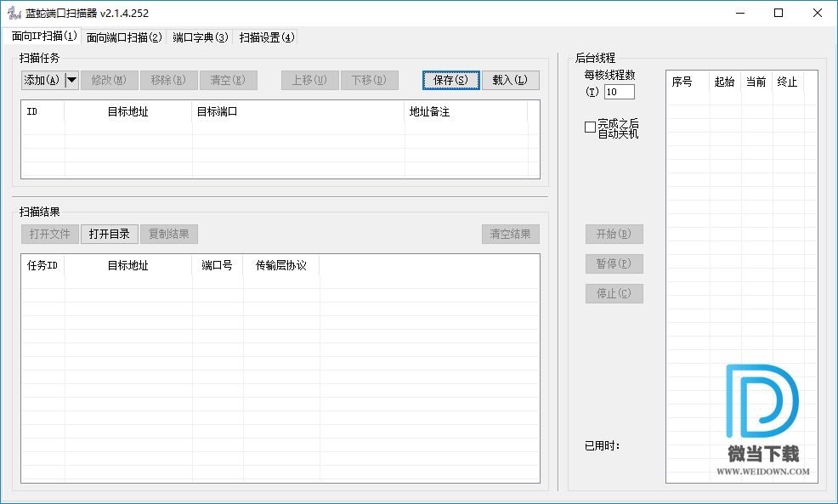Switch to 面向端口扫描(2) tab

[124, 37]
